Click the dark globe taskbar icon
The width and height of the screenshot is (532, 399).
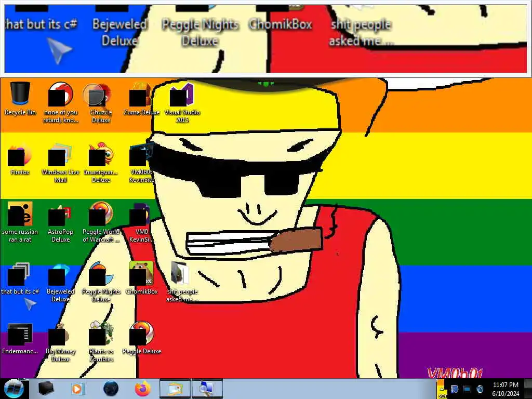pyautogui.click(x=111, y=389)
